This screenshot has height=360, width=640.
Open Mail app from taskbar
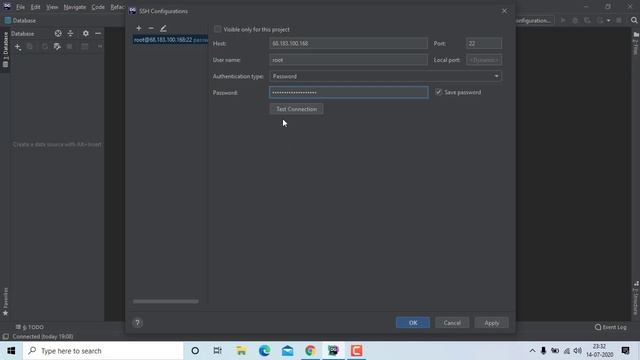pos(287,351)
